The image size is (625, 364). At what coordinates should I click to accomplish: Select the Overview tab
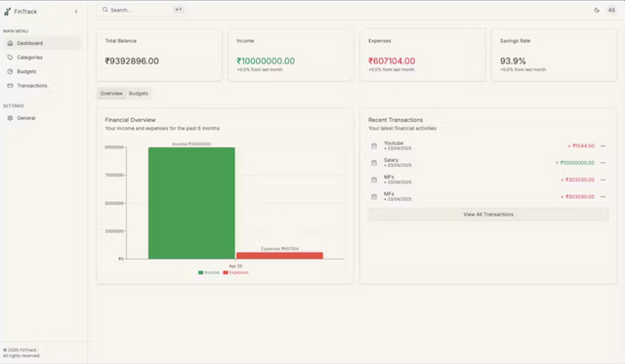111,93
